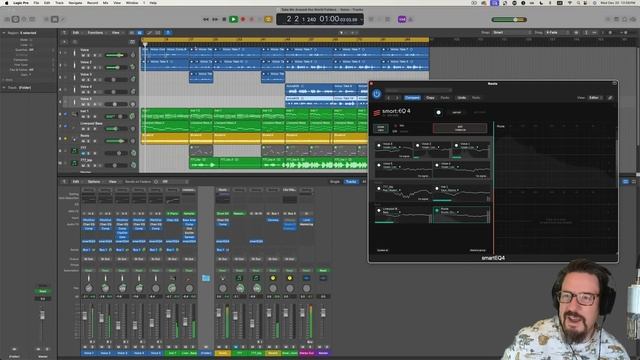The image size is (640, 360).
Task: Click Compare in the plugin header
Action: point(412,98)
